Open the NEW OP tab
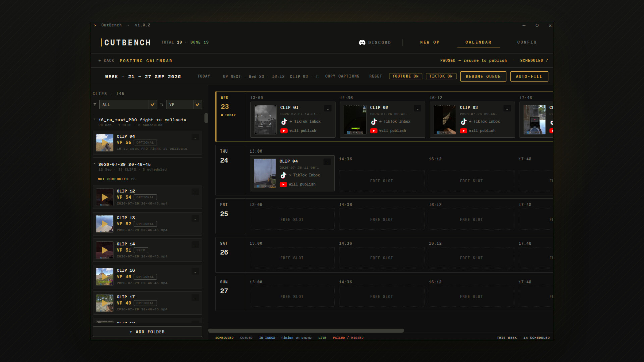 tap(430, 42)
